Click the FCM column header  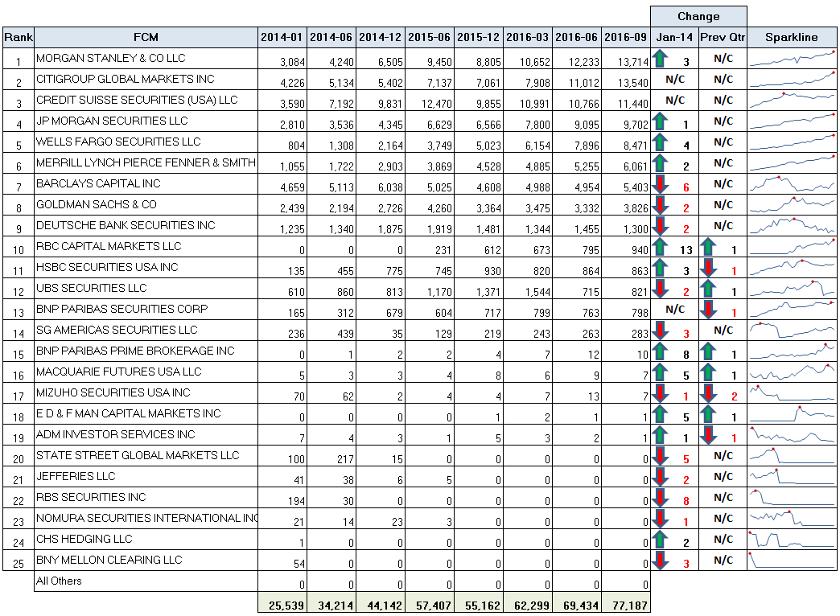click(146, 38)
